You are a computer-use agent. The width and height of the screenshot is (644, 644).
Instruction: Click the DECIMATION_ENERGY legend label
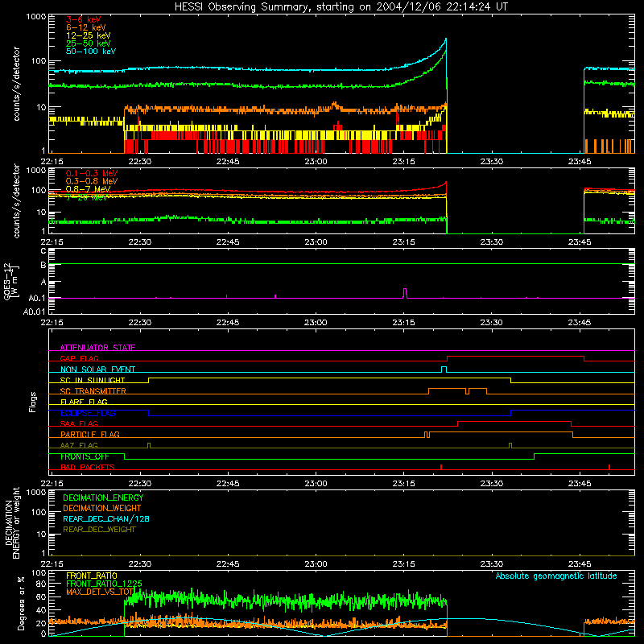[x=103, y=497]
